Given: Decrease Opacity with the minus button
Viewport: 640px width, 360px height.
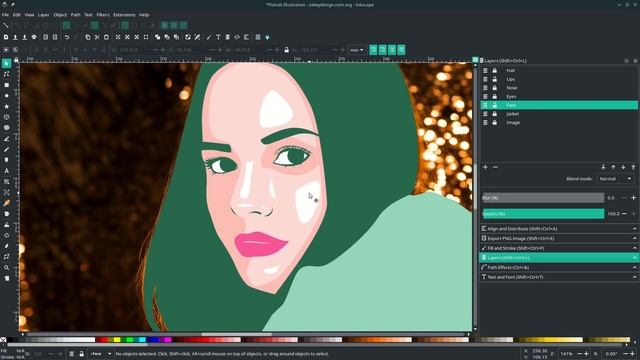Looking at the screenshot, I should pos(624,214).
